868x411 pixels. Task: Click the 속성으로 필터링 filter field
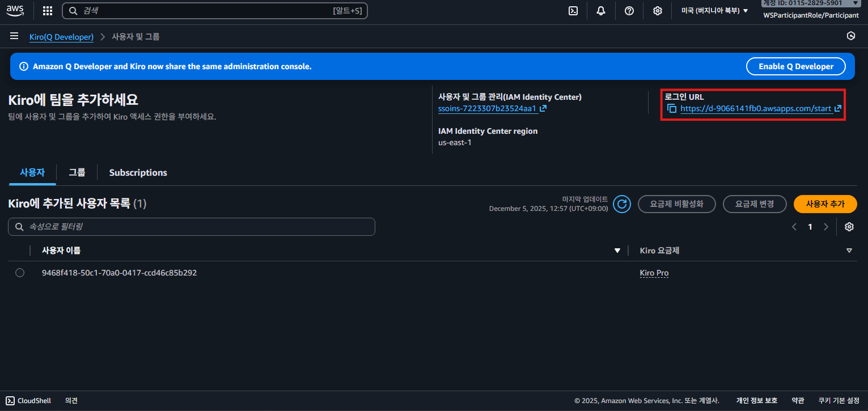(x=192, y=227)
